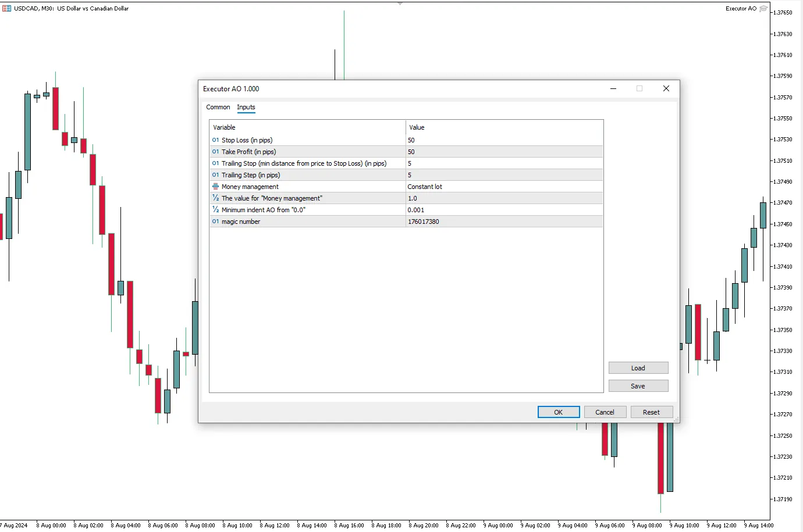Select the Trailing Stop min distance row label

pyautogui.click(x=304, y=163)
